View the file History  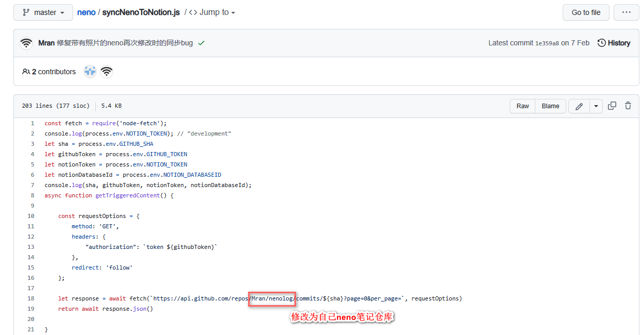(614, 43)
